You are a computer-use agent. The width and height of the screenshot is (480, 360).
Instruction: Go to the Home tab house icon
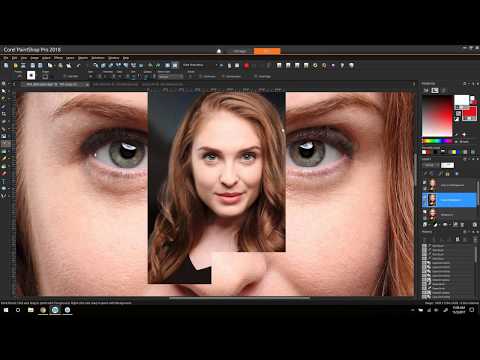[x=219, y=51]
